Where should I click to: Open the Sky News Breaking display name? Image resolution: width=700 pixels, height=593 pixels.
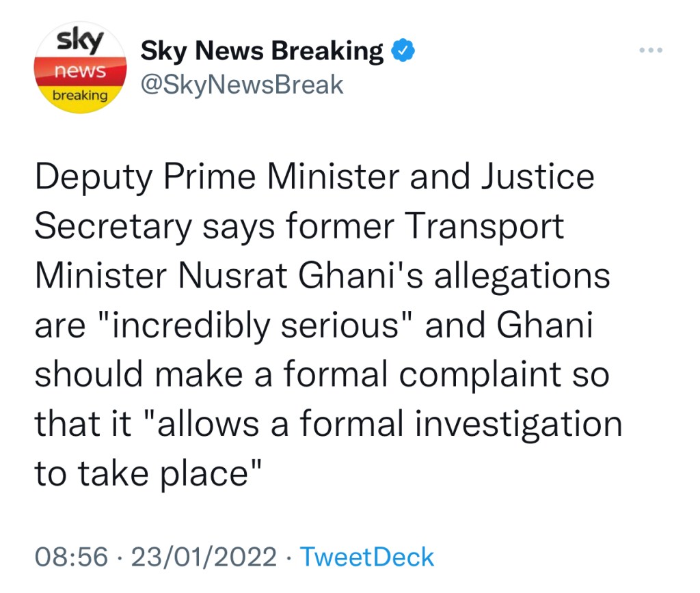coord(261,51)
